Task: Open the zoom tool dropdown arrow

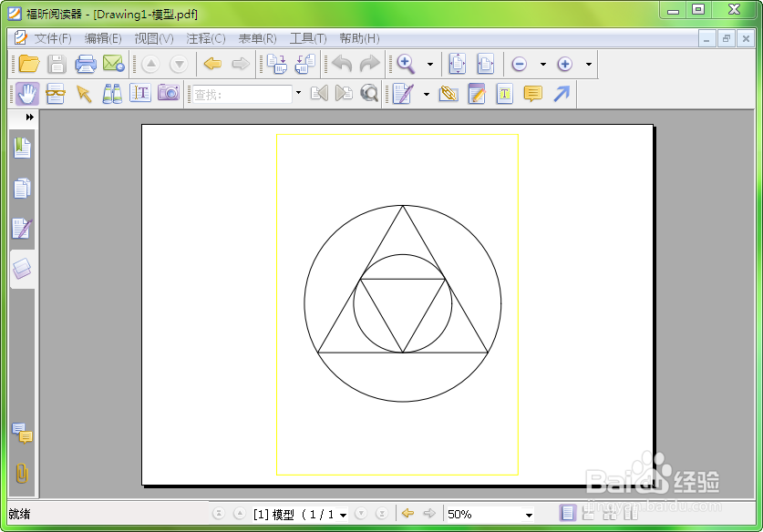Action: click(429, 64)
